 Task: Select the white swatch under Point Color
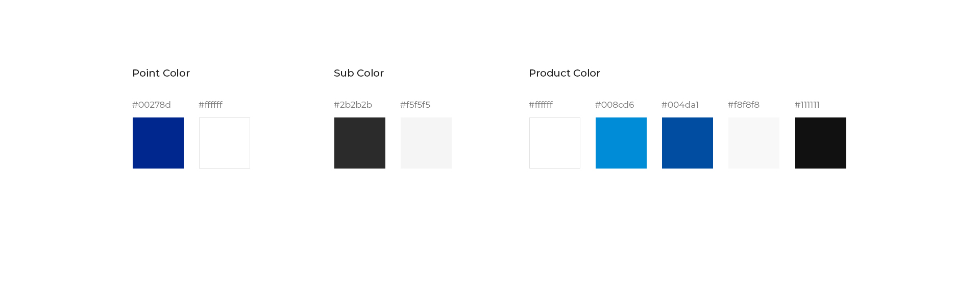tap(225, 143)
